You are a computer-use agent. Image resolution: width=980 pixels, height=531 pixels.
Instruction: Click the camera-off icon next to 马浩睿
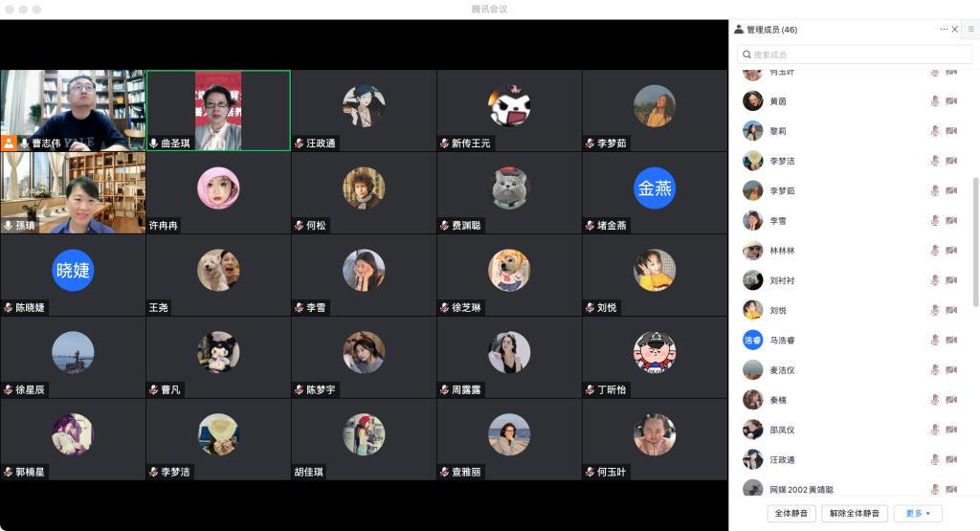click(x=951, y=341)
